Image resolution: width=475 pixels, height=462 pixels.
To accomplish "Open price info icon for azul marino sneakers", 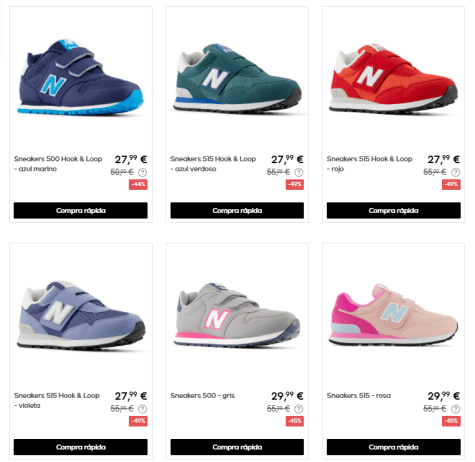I will (x=142, y=172).
